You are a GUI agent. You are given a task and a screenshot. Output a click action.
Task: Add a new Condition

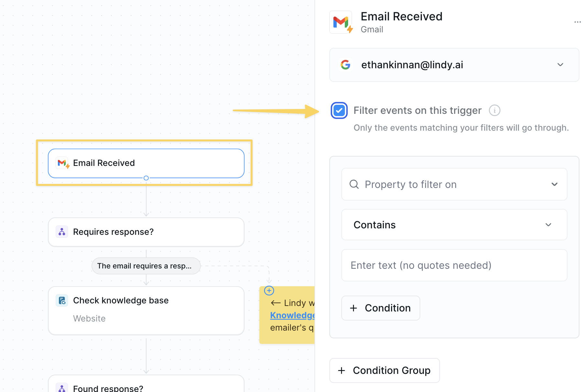(380, 308)
